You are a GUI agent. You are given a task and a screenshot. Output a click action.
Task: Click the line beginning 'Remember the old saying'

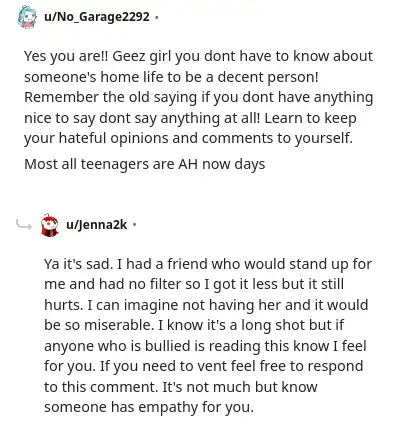pyautogui.click(x=199, y=97)
